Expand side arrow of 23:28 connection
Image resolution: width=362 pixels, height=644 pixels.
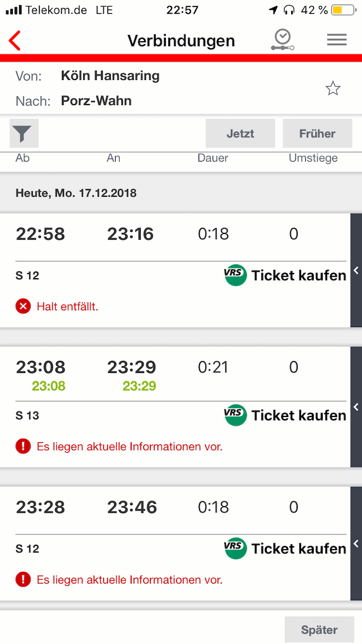(x=356, y=543)
